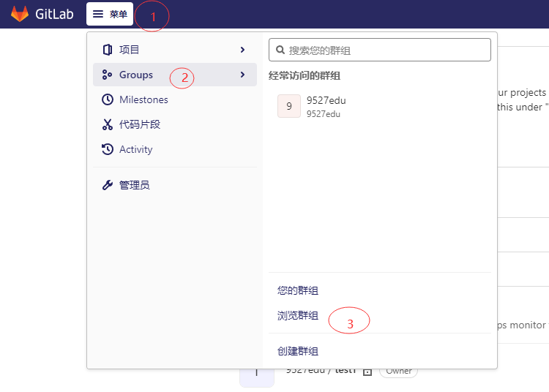Viewport: 549px width, 392px height.
Task: Click the Groups icon in menu
Action: 107,75
